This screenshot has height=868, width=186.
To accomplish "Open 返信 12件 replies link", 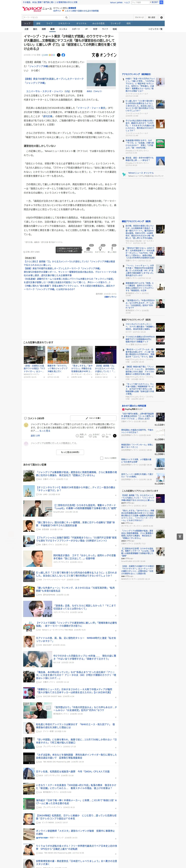I will coord(35,436).
